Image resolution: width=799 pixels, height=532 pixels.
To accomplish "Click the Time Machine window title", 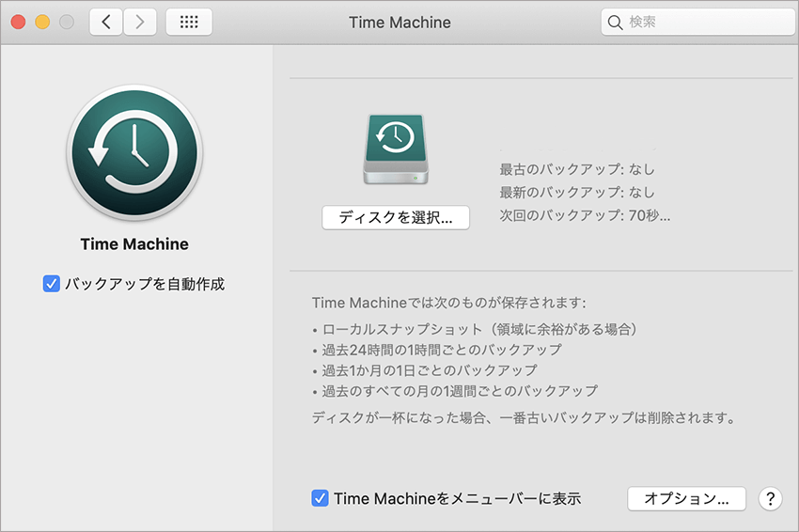I will point(399,22).
